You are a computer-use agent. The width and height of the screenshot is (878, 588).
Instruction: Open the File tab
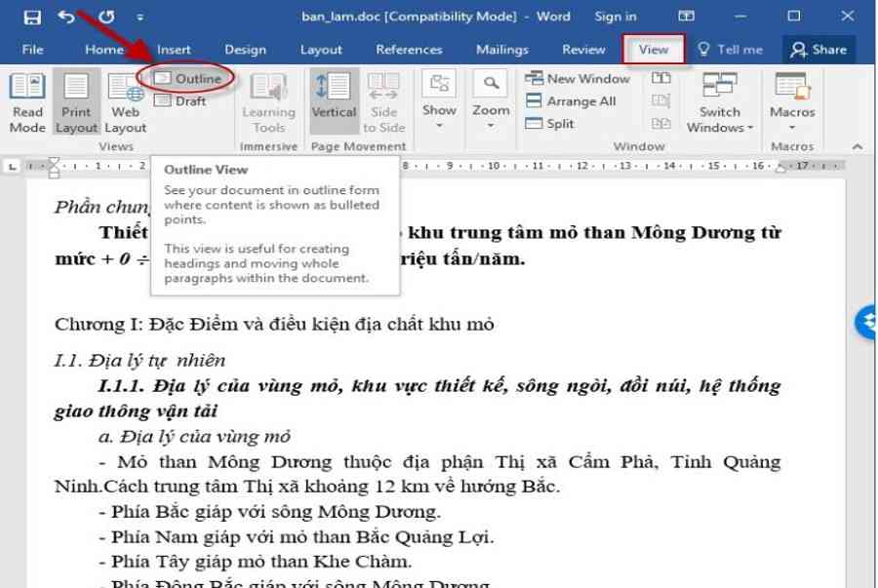coord(32,49)
